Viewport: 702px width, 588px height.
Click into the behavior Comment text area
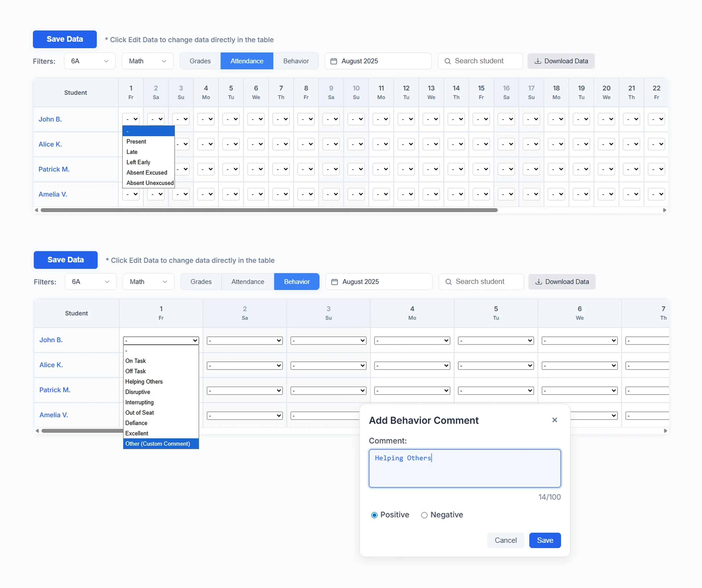[465, 468]
